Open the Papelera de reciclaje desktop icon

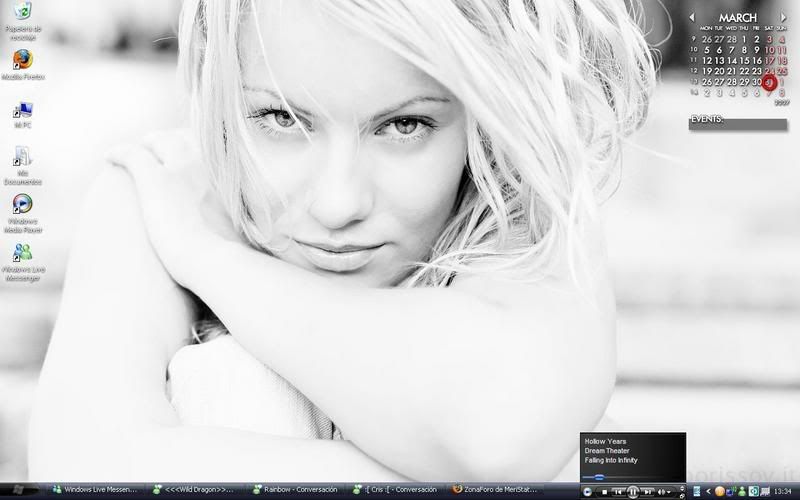pos(22,14)
